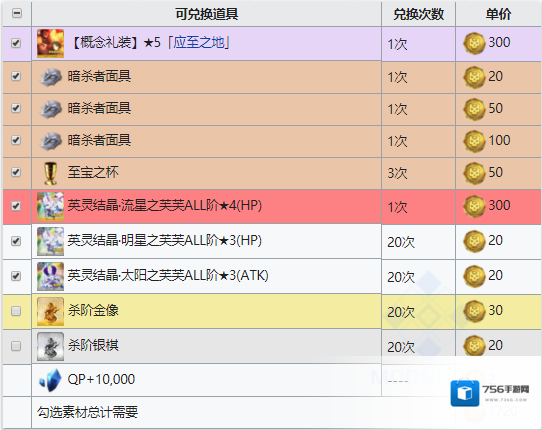Click the 杀阶银棋 item name
Viewport: 542px width, 430px height.
(93, 345)
